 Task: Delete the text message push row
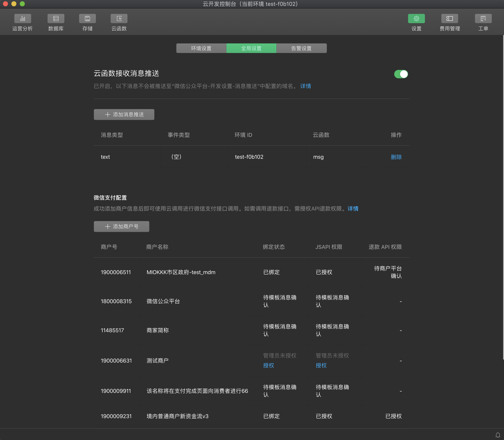coord(396,157)
